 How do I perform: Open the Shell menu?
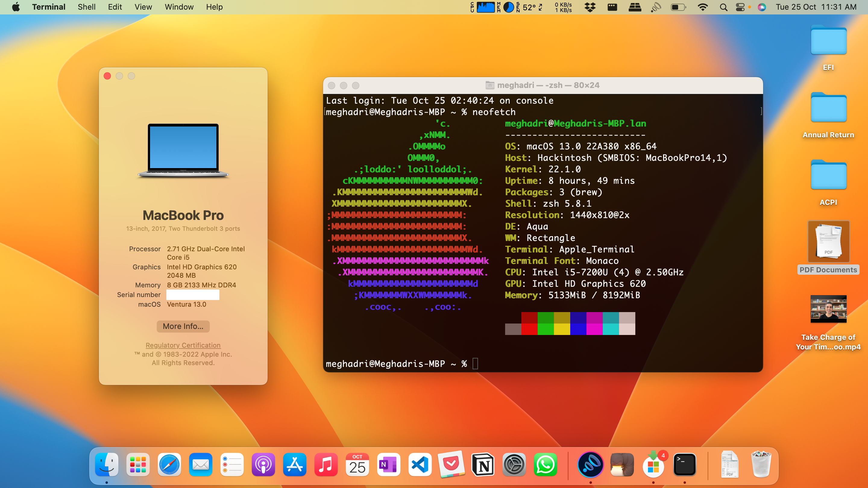[x=86, y=7]
